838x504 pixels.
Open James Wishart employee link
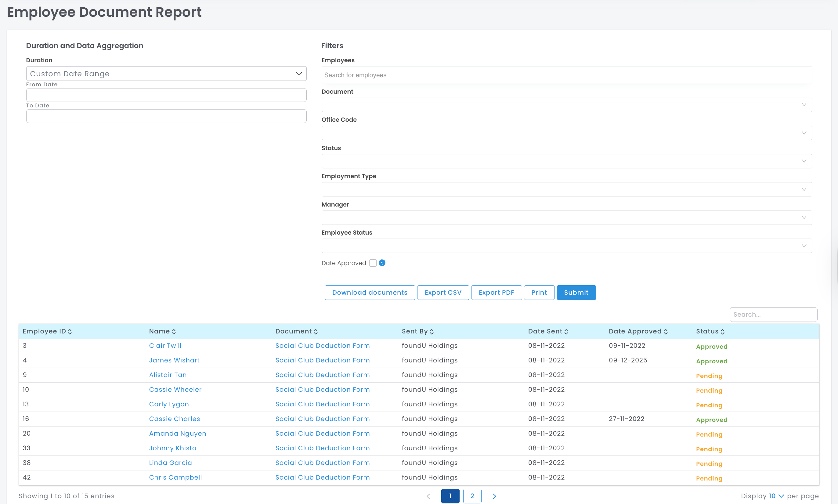(x=174, y=360)
